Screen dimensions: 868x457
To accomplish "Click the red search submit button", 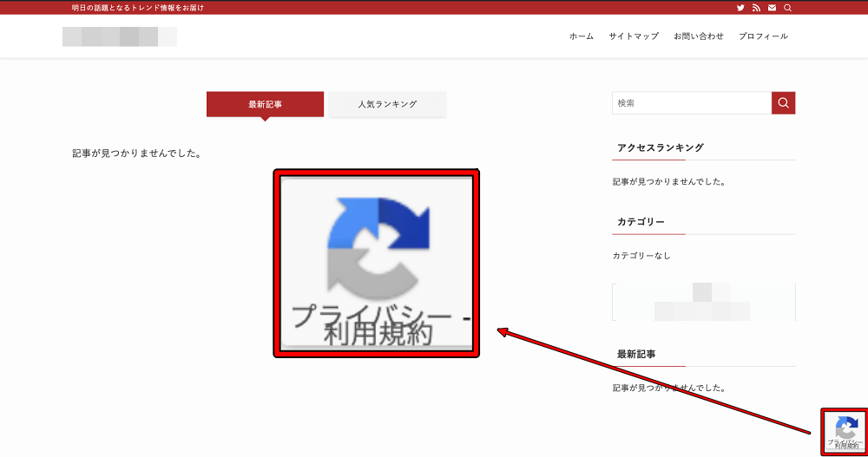I will [783, 103].
